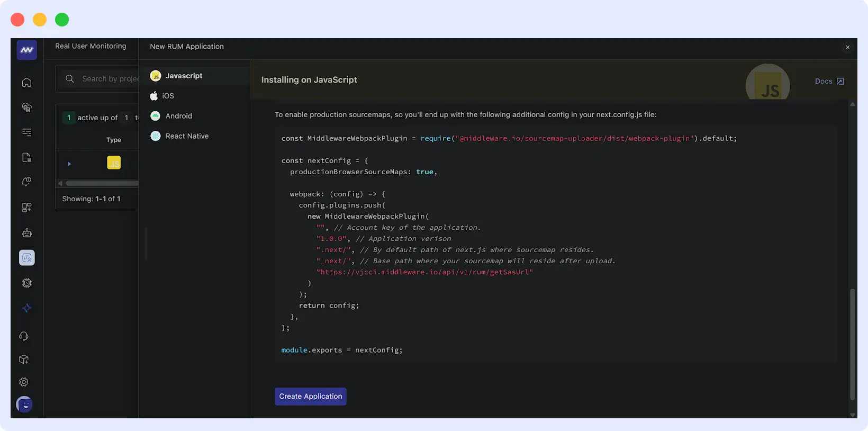Screen dimensions: 868x431
Task: Click the 'module.exports = nextConfig;' code line
Action: coord(342,350)
